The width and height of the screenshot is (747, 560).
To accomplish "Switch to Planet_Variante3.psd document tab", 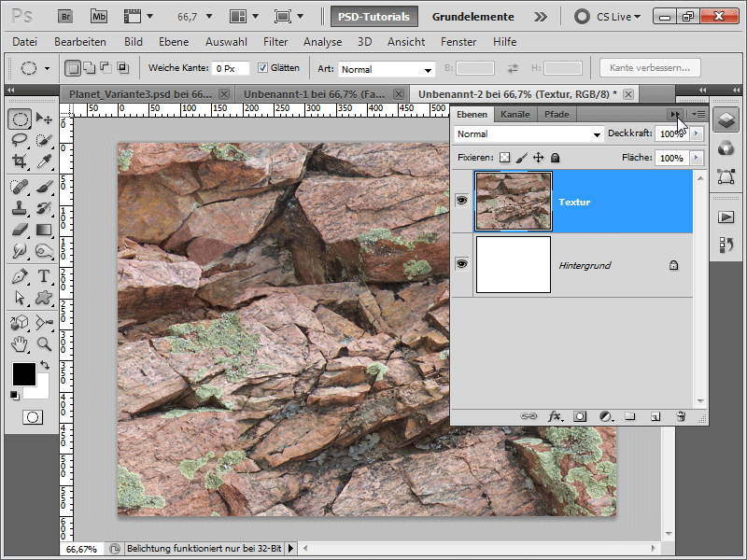I will [141, 94].
